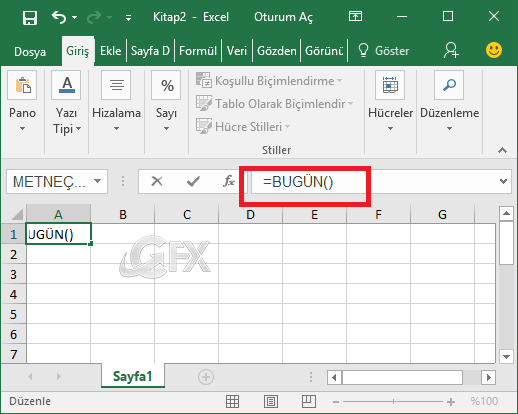Click the Name Box showing METNEÇ

[49, 182]
